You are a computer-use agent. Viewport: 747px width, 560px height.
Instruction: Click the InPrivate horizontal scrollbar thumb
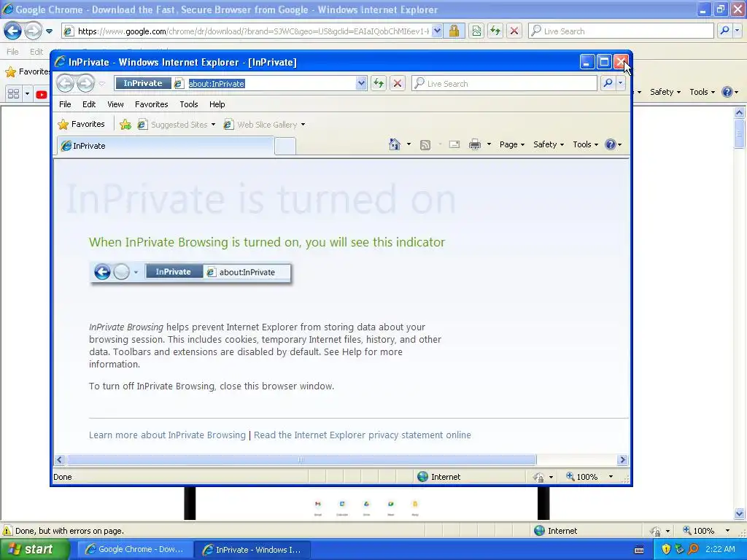pos(301,459)
